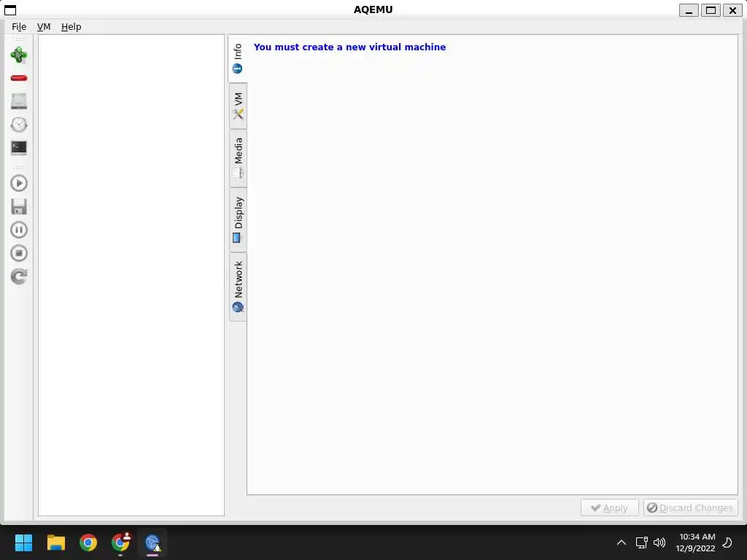Open the hard disk manager icon
Viewport: 747px width, 560px height.
tap(19, 101)
